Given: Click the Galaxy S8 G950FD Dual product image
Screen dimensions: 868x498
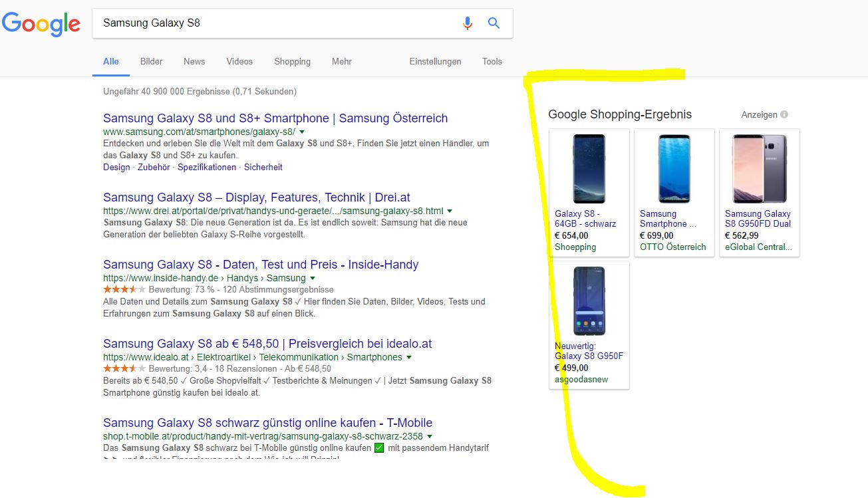Looking at the screenshot, I should click(x=760, y=169).
